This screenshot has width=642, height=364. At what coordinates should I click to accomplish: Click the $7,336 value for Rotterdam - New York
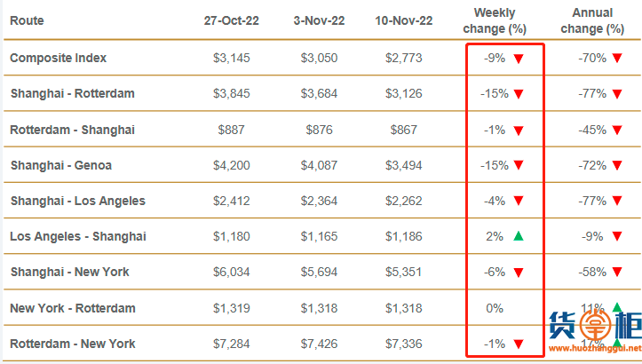pyautogui.click(x=404, y=344)
